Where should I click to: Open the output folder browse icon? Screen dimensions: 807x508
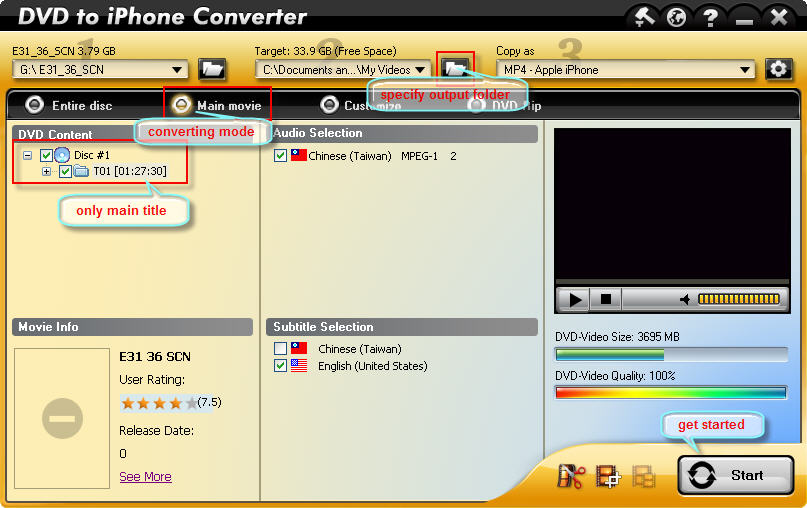(x=455, y=68)
